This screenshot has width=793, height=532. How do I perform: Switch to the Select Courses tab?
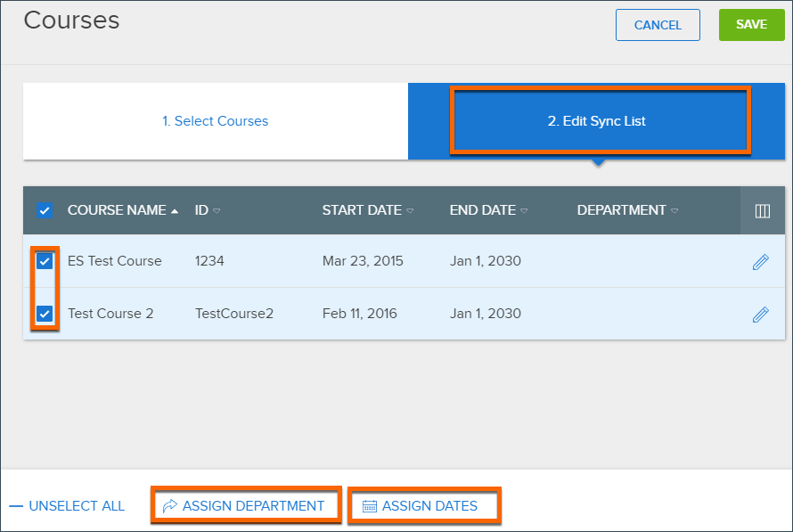tap(215, 120)
